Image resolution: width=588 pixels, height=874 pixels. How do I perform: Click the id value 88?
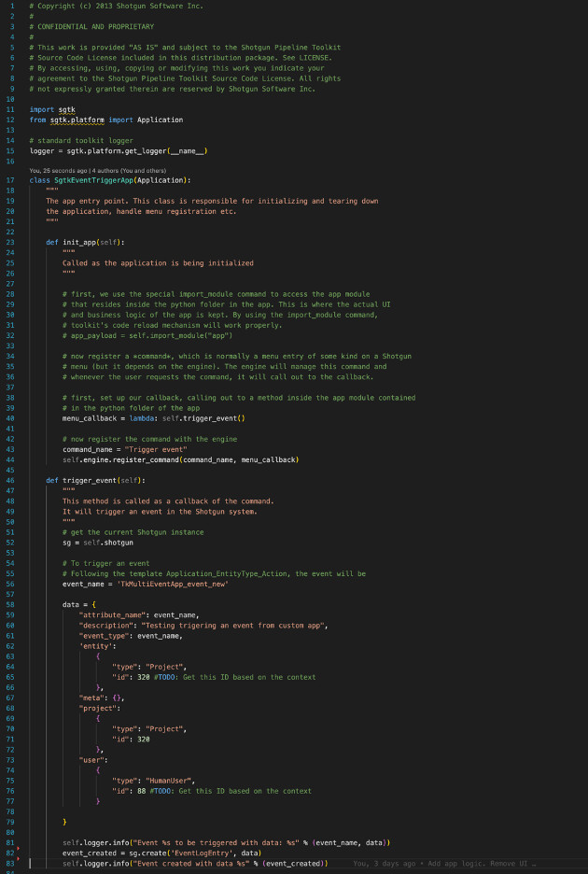click(x=142, y=791)
